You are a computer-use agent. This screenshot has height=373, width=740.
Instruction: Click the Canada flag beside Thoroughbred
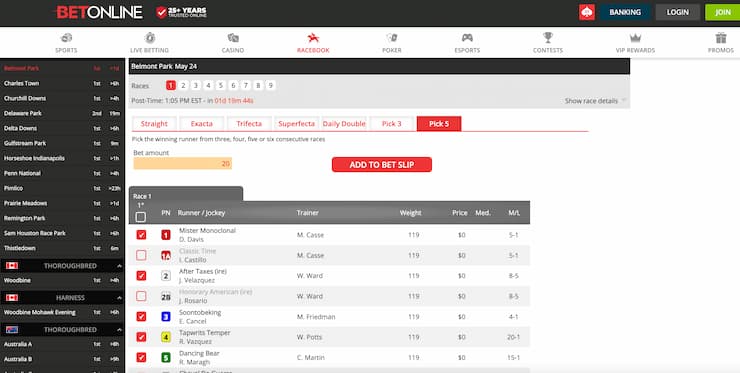click(12, 266)
